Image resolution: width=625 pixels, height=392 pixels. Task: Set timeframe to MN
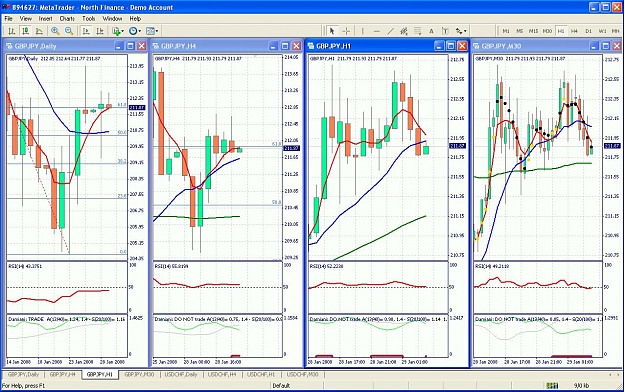(615, 31)
